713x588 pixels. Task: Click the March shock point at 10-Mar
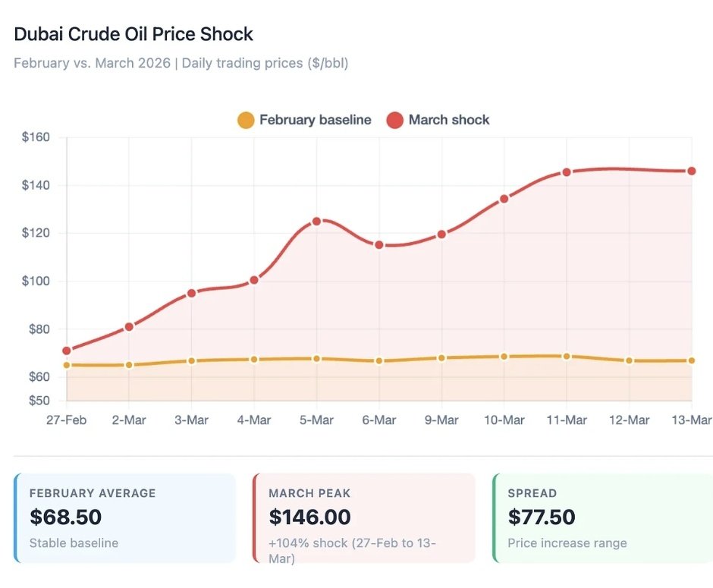tap(504, 199)
